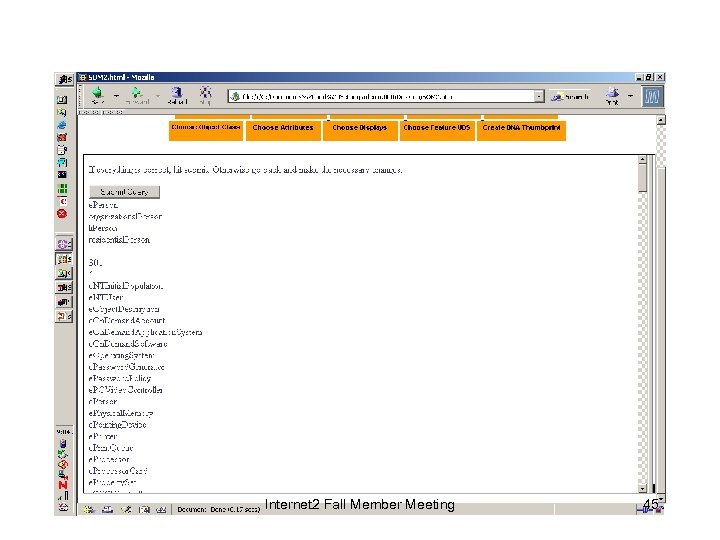Open the Back history dropdown arrow
720x540 pixels.
[x=116, y=96]
